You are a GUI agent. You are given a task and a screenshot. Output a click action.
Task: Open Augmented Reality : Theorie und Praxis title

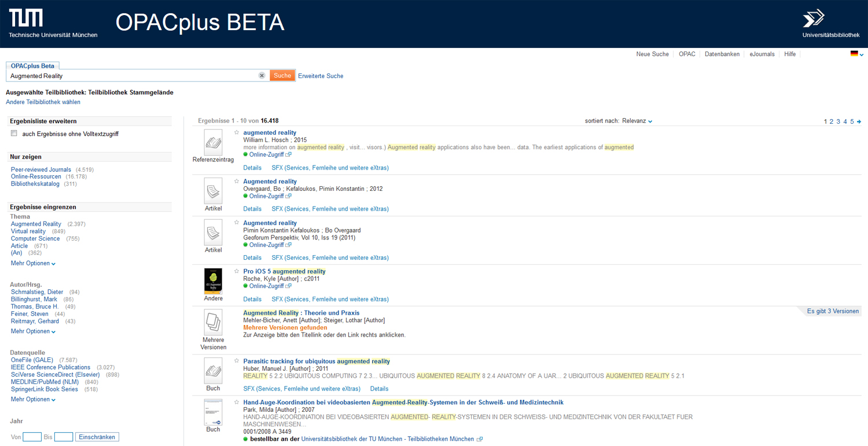coord(301,313)
